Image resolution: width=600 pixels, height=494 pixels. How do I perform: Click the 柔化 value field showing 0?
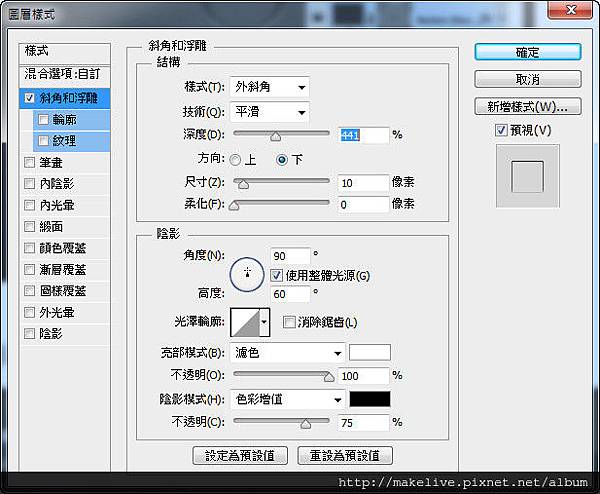(x=363, y=204)
